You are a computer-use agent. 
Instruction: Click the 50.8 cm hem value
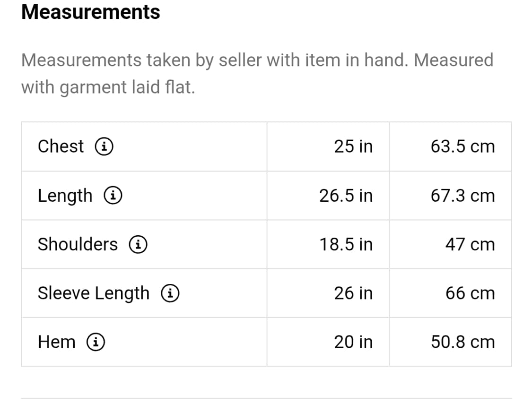(462, 342)
